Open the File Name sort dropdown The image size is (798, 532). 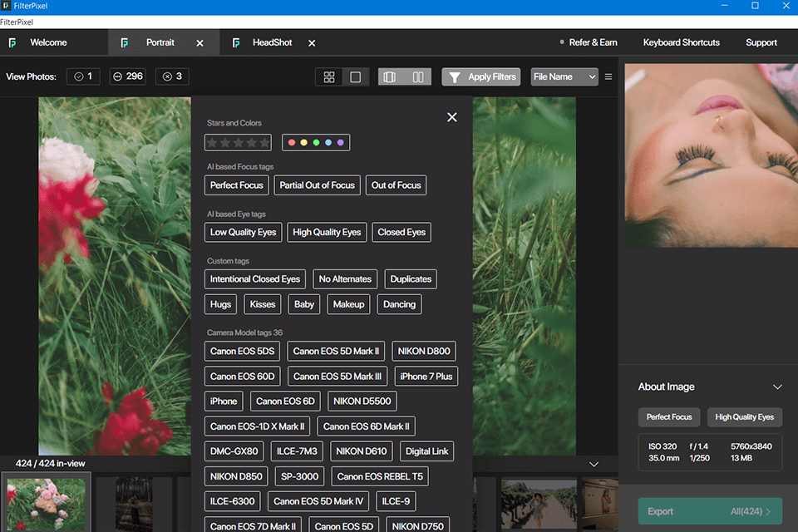(x=564, y=76)
